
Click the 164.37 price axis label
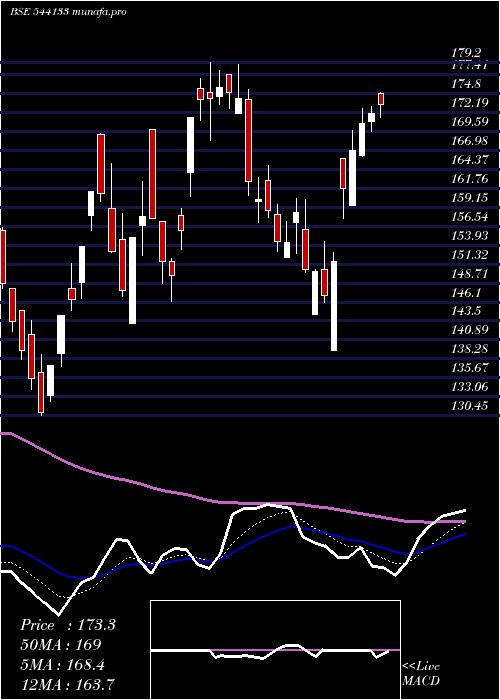[x=469, y=159]
